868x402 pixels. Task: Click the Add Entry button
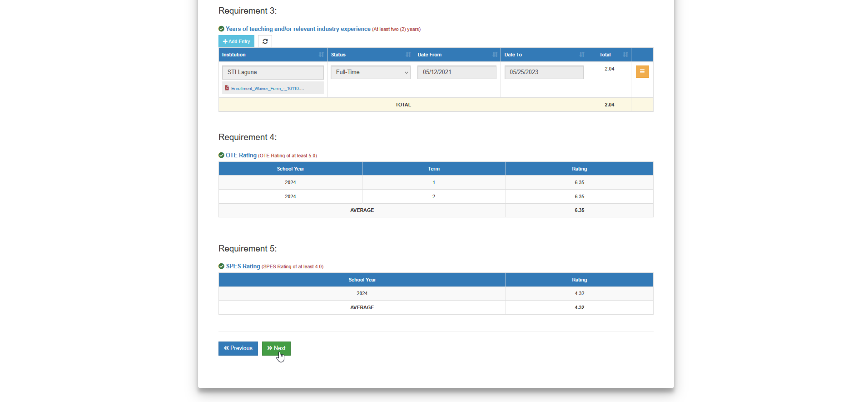pos(236,41)
